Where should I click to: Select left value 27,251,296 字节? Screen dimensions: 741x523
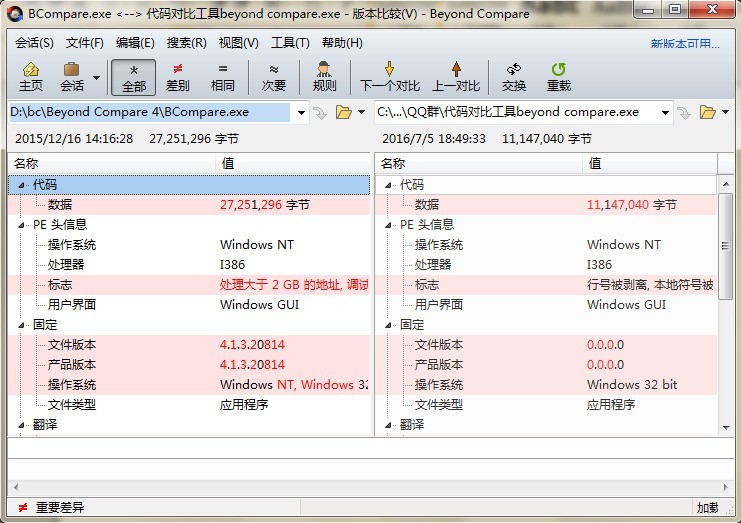(265, 205)
